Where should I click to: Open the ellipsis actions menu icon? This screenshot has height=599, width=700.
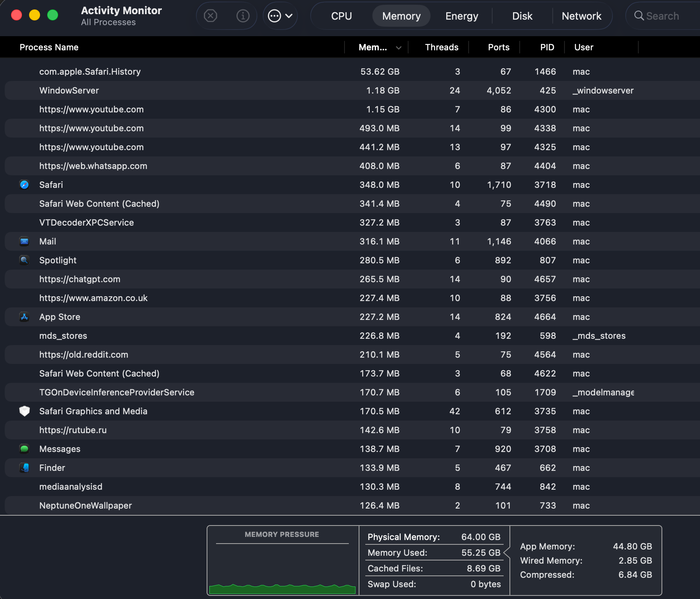pos(274,16)
